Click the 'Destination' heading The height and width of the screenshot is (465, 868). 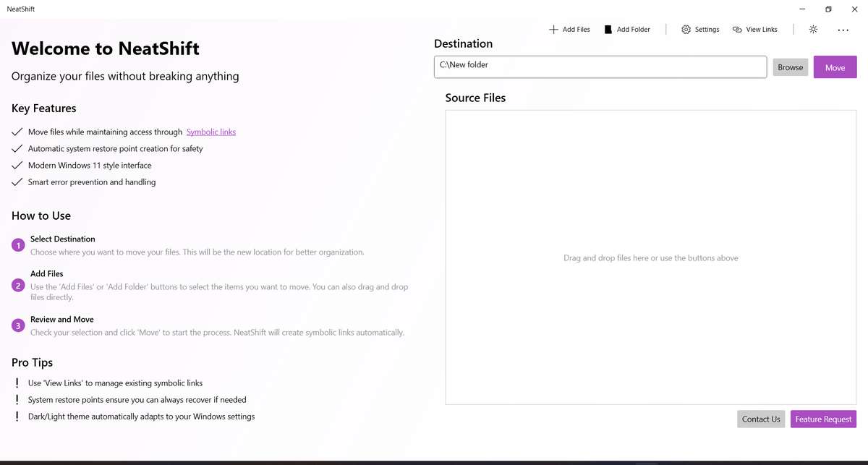464,43
